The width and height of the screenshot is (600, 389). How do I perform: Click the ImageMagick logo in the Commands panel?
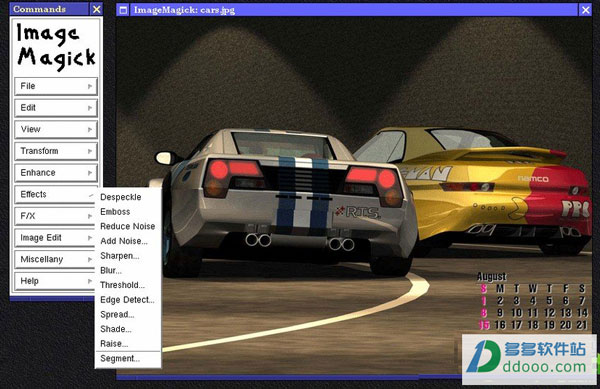pos(56,47)
